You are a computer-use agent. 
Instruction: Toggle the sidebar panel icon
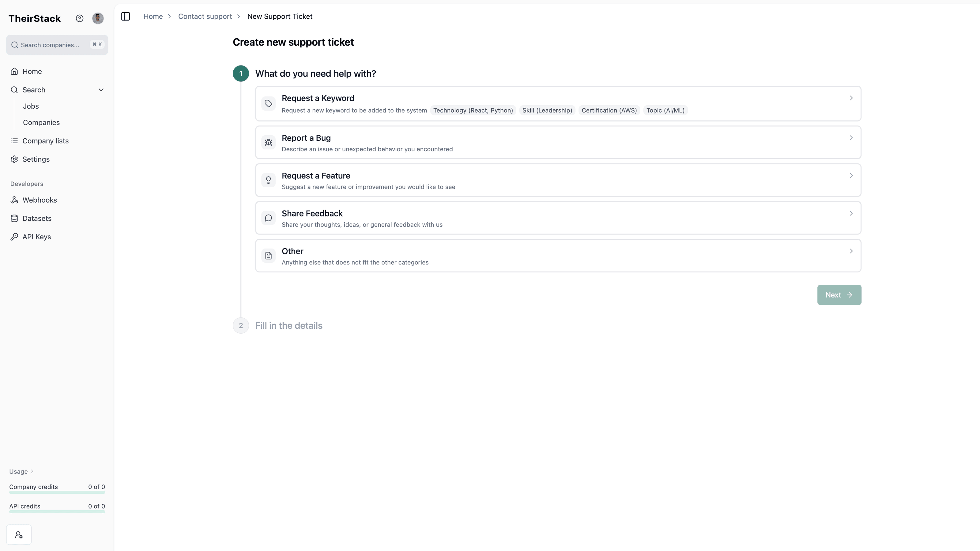[x=126, y=16]
